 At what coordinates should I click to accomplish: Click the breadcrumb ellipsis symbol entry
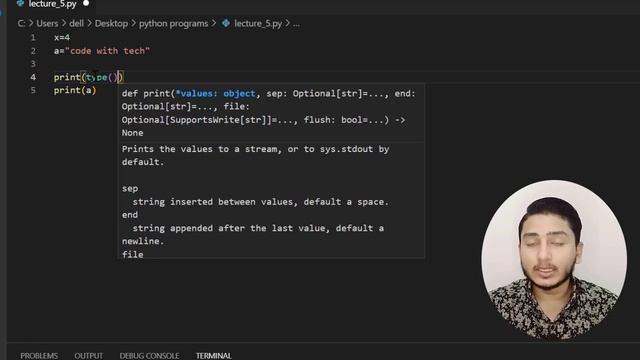pos(296,24)
